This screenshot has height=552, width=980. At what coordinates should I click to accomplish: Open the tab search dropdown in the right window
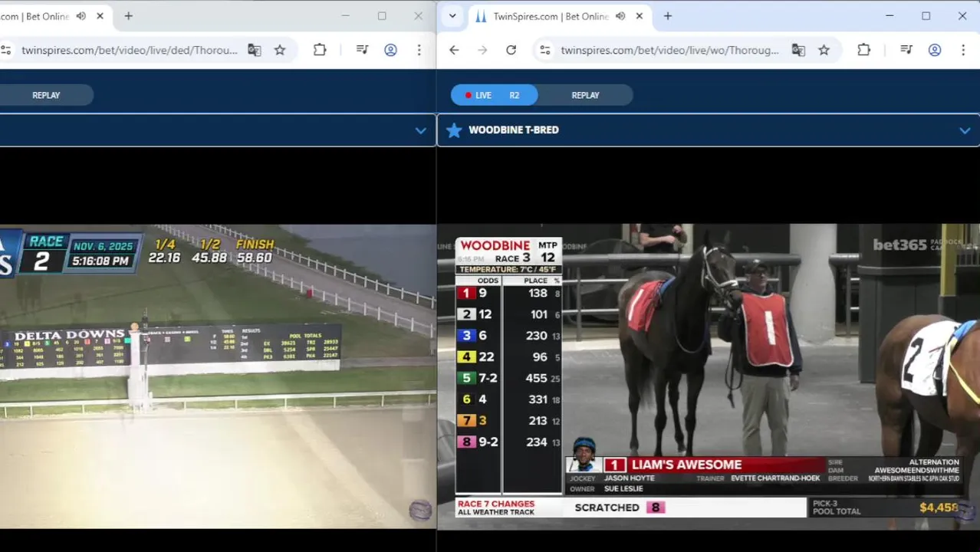coord(452,16)
